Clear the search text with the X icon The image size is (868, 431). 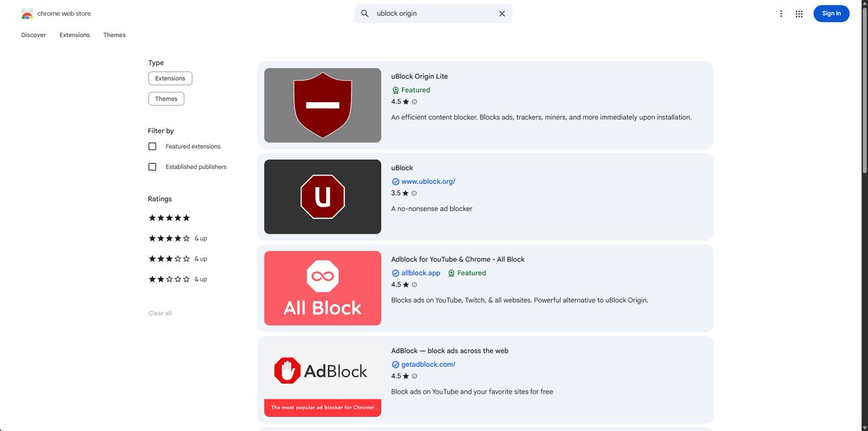502,14
